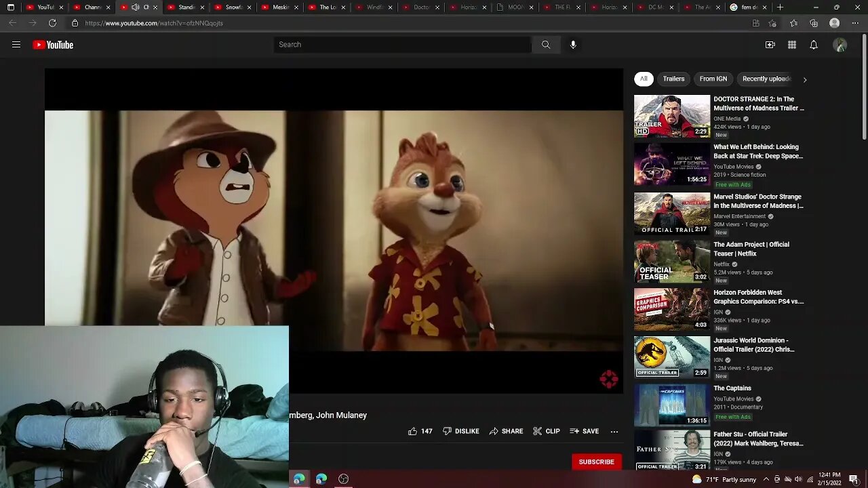This screenshot has width=868, height=488.
Task: Open the browser Collections icon
Action: 814,23
